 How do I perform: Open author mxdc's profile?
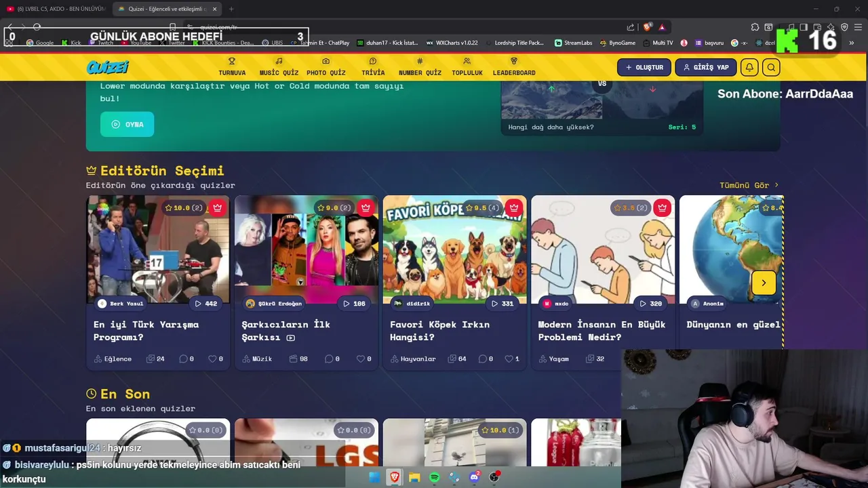pyautogui.click(x=555, y=304)
